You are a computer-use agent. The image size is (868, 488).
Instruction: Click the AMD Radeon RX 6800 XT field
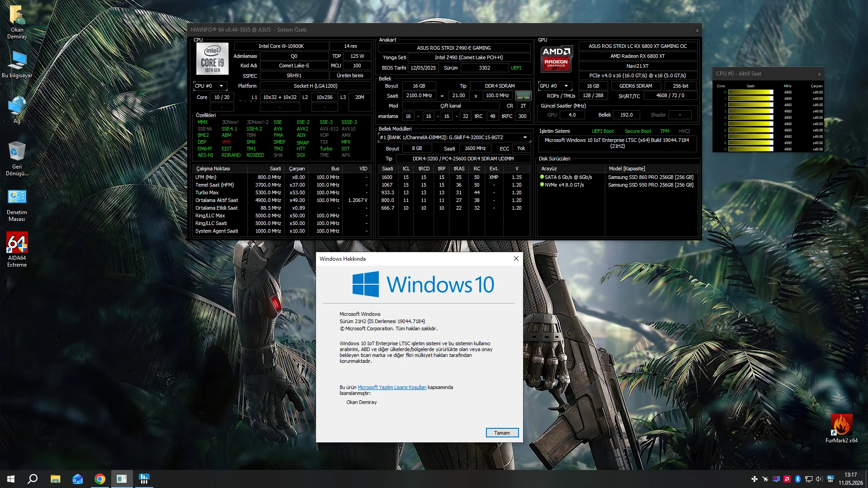pyautogui.click(x=637, y=56)
